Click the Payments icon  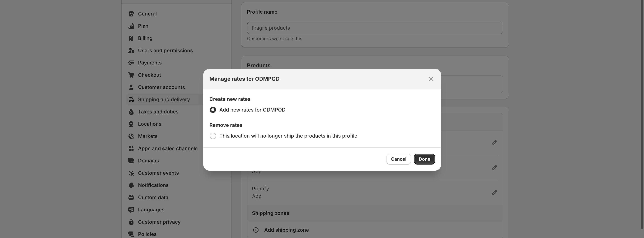[131, 63]
